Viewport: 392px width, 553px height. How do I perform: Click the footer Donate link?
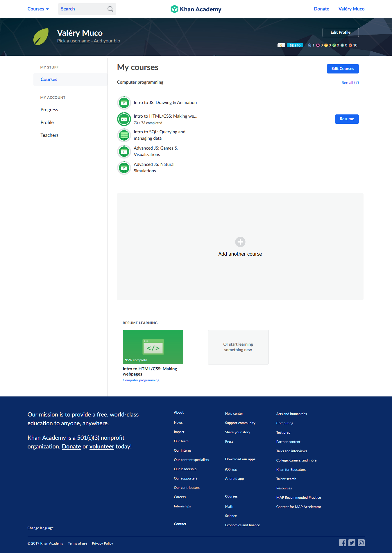71,446
